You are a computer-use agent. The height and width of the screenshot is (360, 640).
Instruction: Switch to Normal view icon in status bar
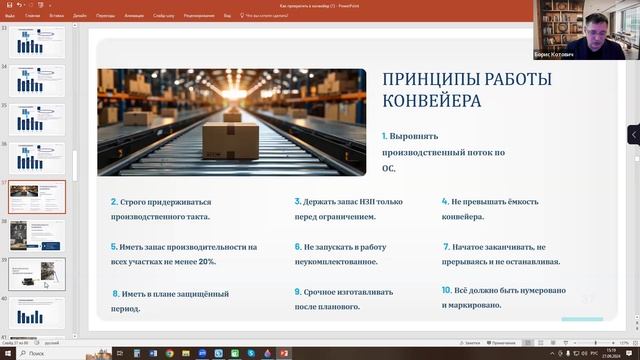[528, 343]
